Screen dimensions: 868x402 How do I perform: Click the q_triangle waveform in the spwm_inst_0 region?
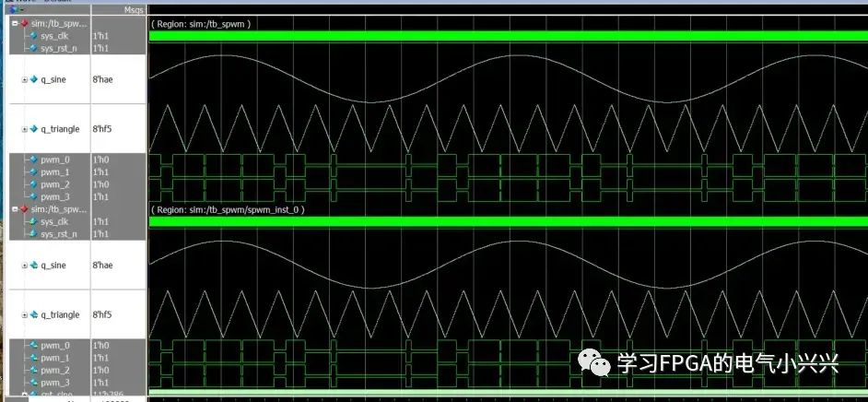point(509,314)
